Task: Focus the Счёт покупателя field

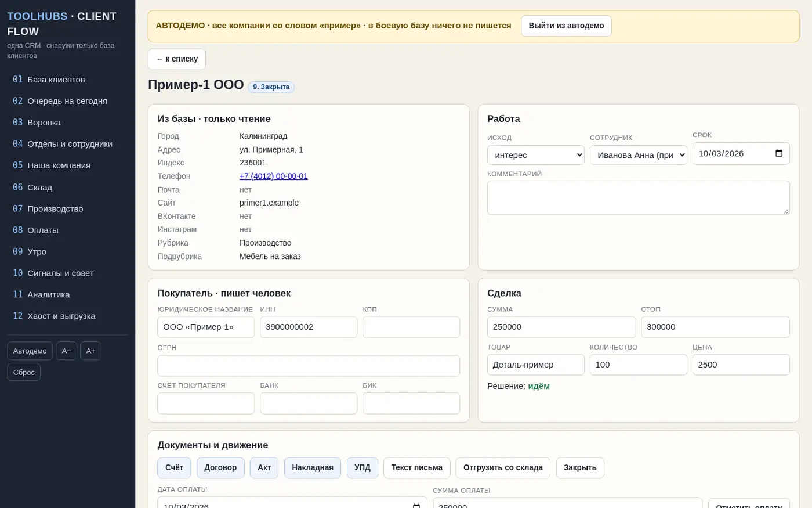Action: point(206,403)
